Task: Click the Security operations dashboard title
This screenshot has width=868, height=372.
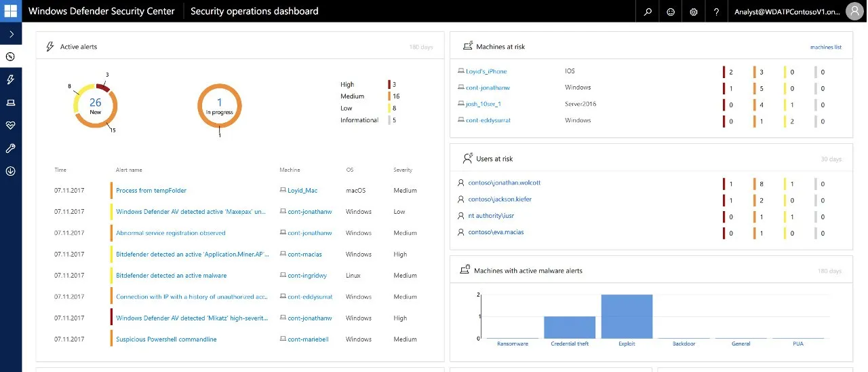Action: (254, 11)
